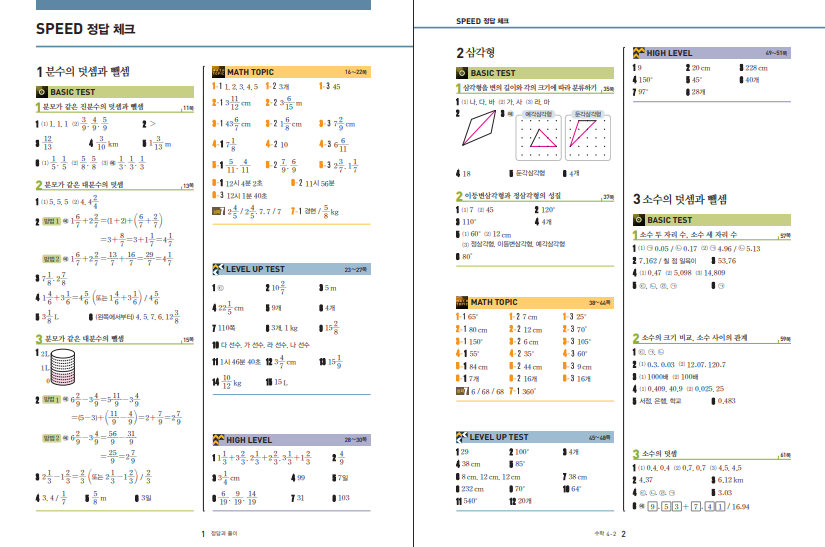Click the 분수의 덧셈과 뺄셈 chapter heading
Image resolution: width=825 pixels, height=547 pixels.
click(x=88, y=72)
